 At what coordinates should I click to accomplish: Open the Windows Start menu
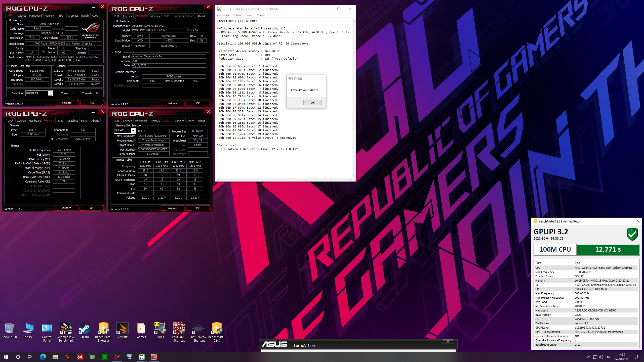[x=6, y=357]
